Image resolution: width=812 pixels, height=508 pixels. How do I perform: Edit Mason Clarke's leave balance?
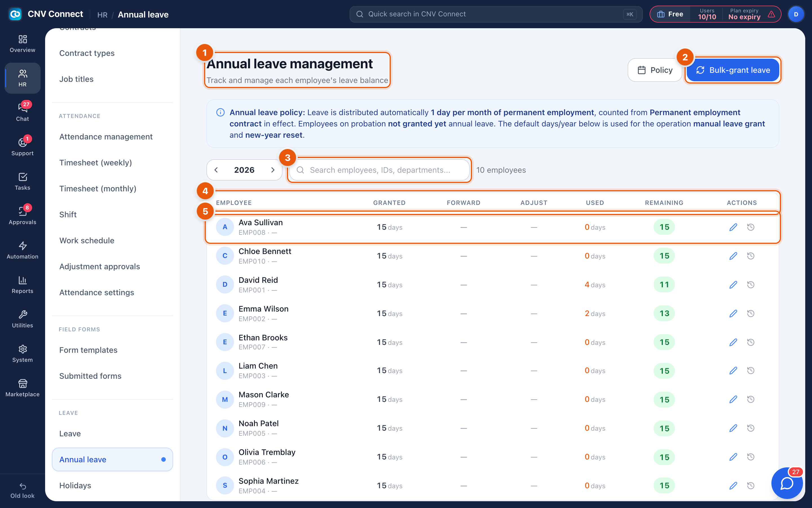click(733, 399)
